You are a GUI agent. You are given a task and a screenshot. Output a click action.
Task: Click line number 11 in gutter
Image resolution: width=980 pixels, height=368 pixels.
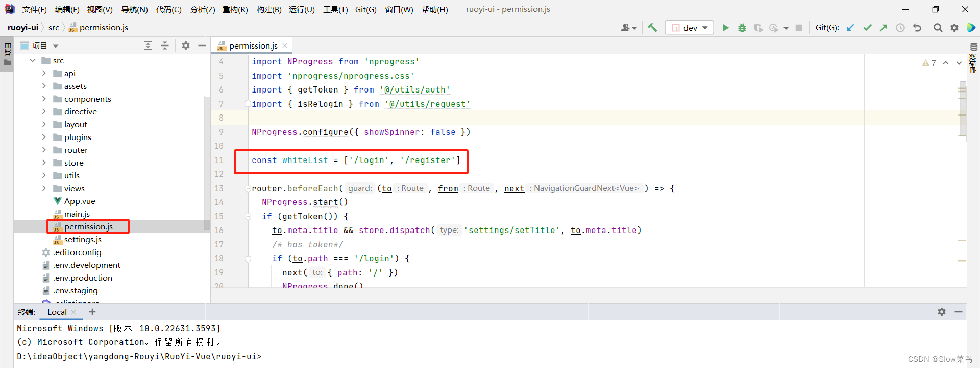[219, 160]
